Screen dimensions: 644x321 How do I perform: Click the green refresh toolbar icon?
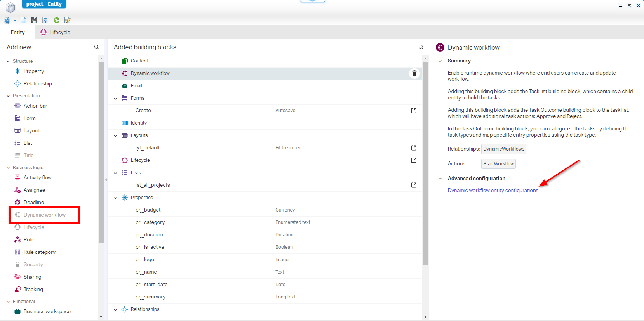click(57, 20)
